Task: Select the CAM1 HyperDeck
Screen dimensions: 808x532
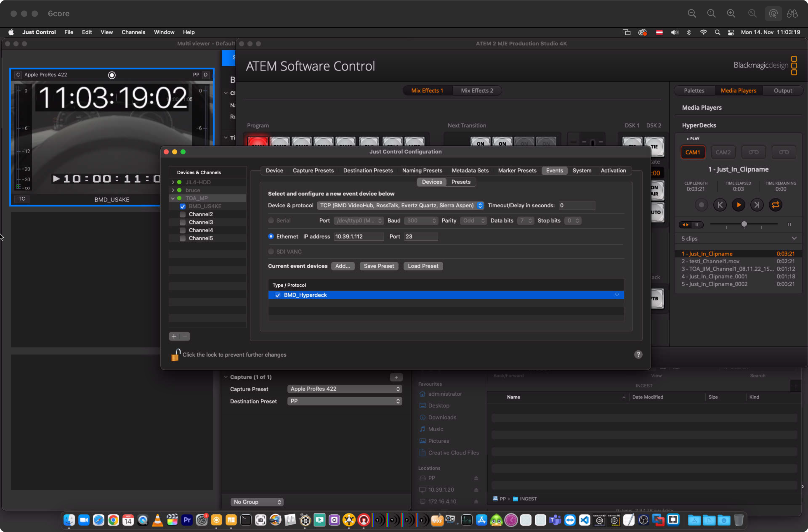Action: (693, 152)
